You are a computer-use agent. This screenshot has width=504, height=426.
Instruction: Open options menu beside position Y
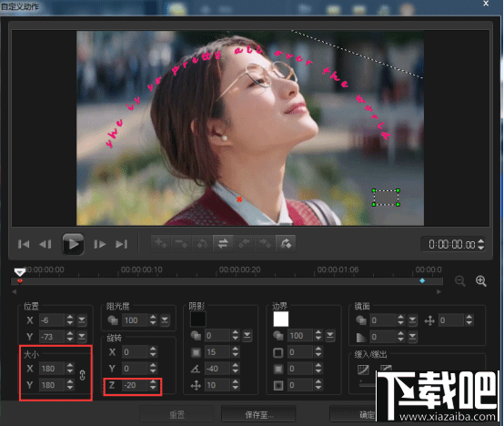(x=82, y=337)
